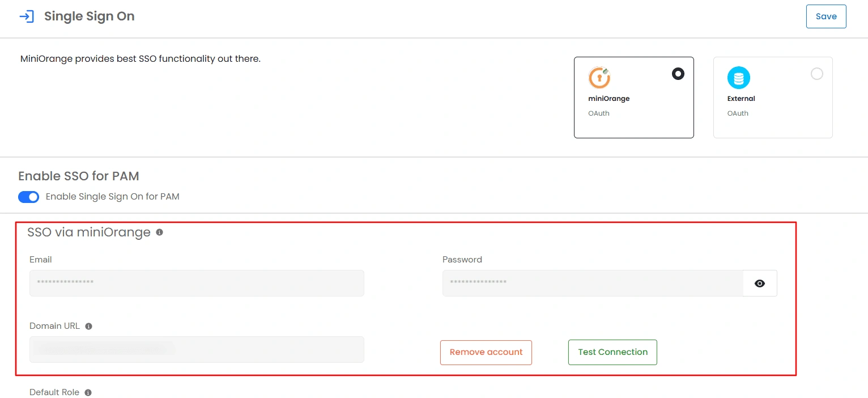868x398 pixels.
Task: Click the Password input field
Action: tap(593, 283)
